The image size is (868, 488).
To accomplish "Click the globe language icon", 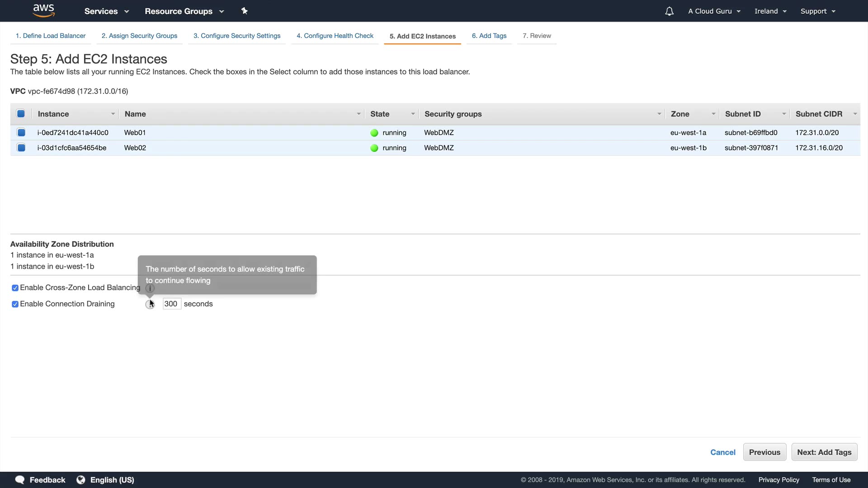I will click(x=81, y=480).
